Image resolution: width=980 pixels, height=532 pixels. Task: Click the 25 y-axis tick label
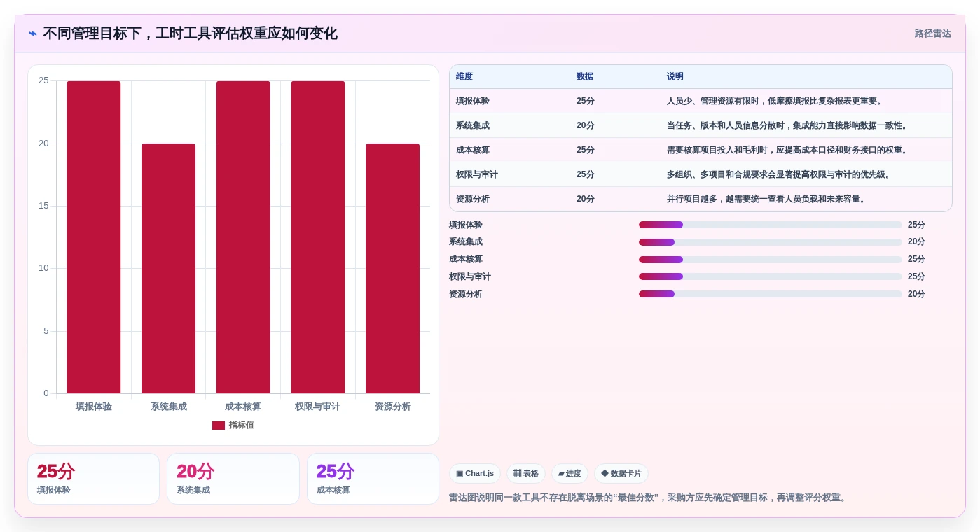pyautogui.click(x=43, y=80)
